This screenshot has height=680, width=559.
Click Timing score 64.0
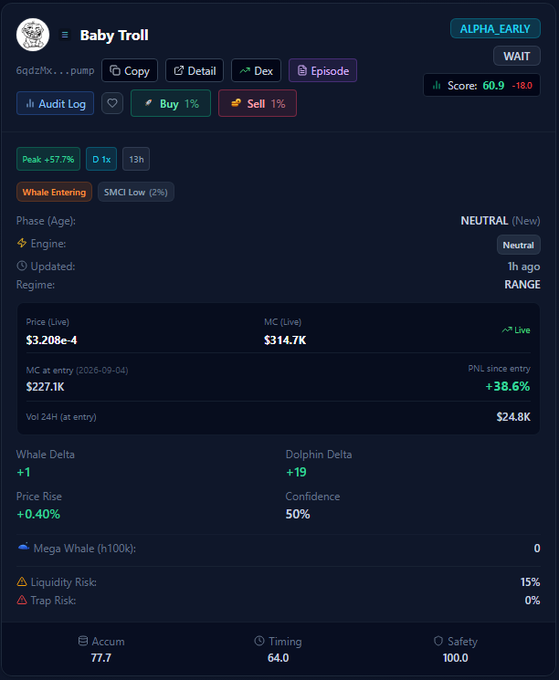(278, 658)
